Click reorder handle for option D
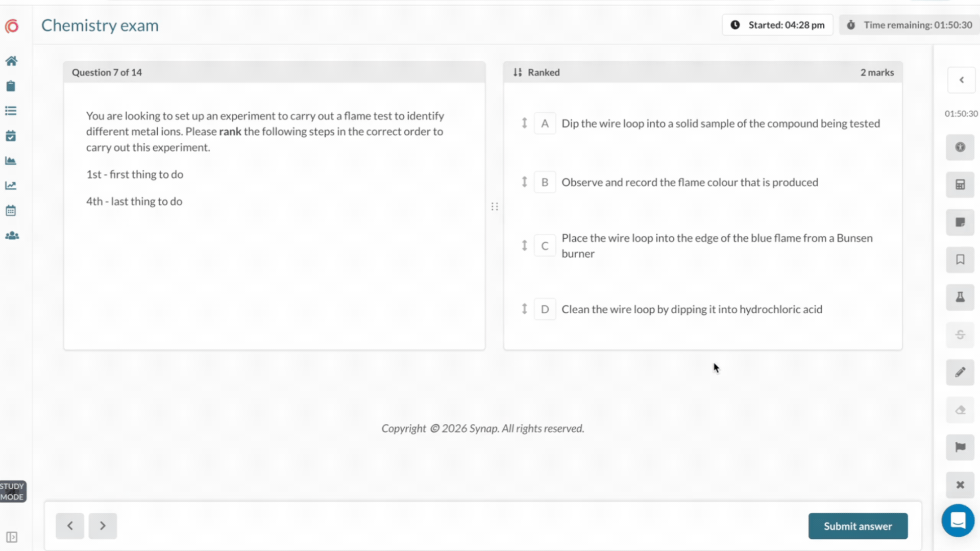The width and height of the screenshot is (980, 551). pos(524,309)
